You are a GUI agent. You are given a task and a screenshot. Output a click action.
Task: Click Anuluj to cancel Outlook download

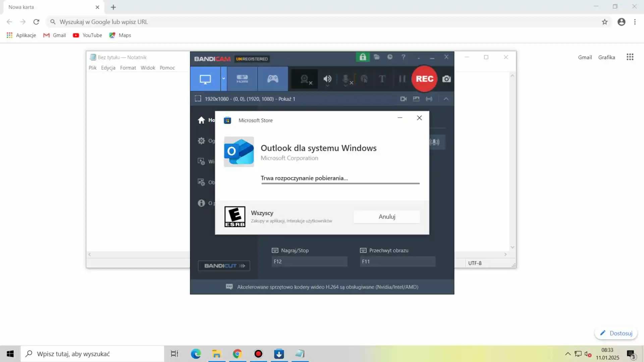tap(387, 217)
